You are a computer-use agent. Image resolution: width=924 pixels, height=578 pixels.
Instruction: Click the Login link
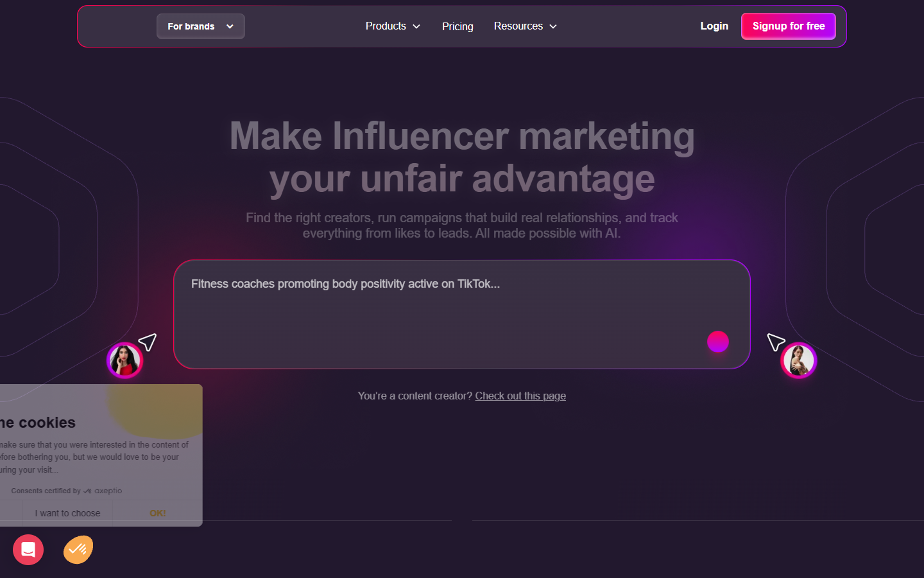click(714, 26)
